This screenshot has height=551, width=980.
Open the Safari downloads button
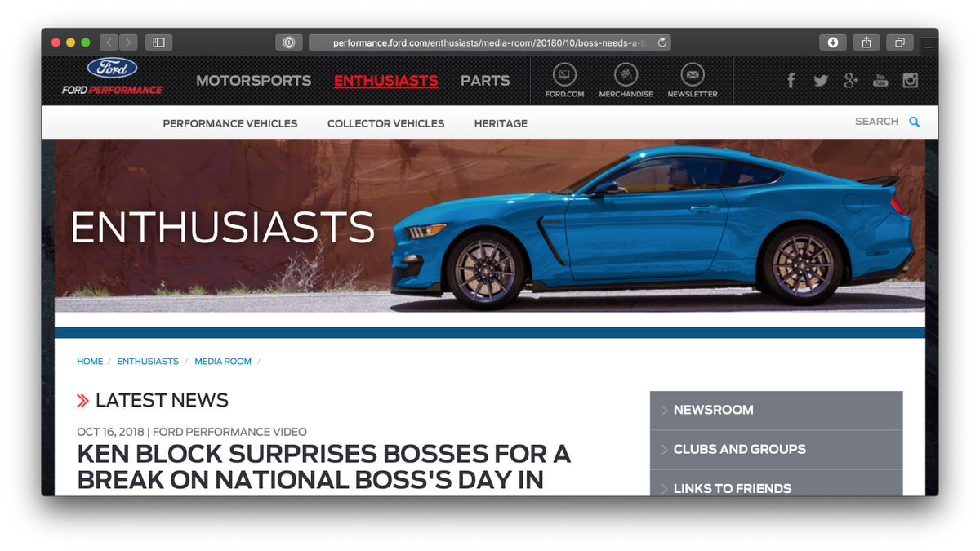[x=833, y=42]
